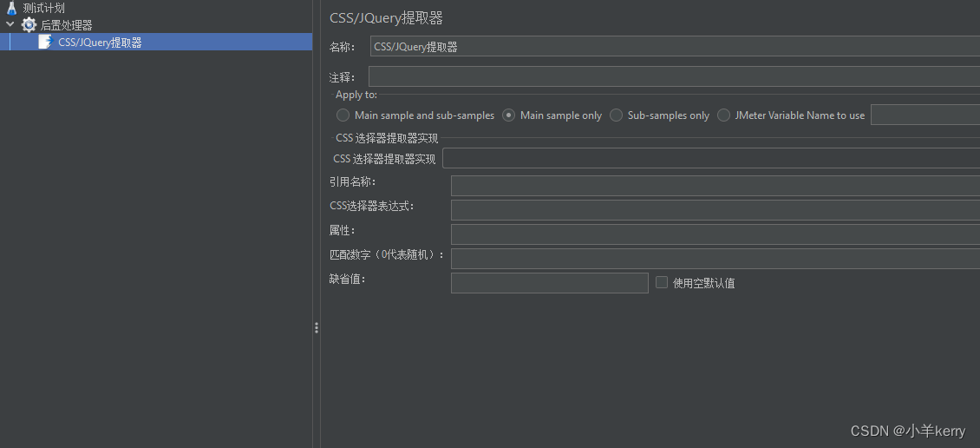This screenshot has width=980, height=448.
Task: Click the Apply to: group label
Action: click(356, 95)
